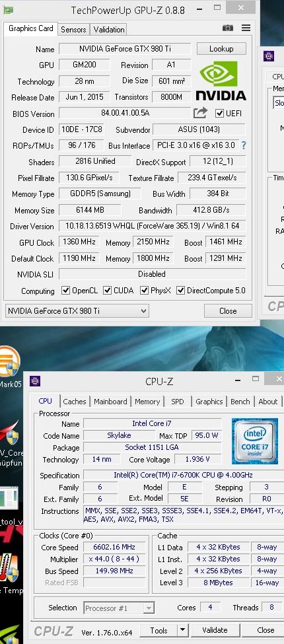Click the CPU-Z title bar chip icon
Screen dimensions: 284x644
[35, 381]
